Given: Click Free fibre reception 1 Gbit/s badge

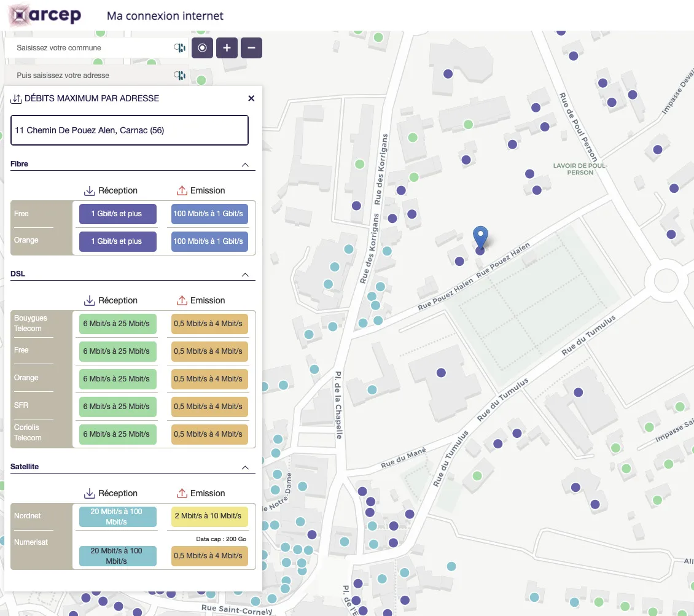Looking at the screenshot, I should (x=118, y=214).
